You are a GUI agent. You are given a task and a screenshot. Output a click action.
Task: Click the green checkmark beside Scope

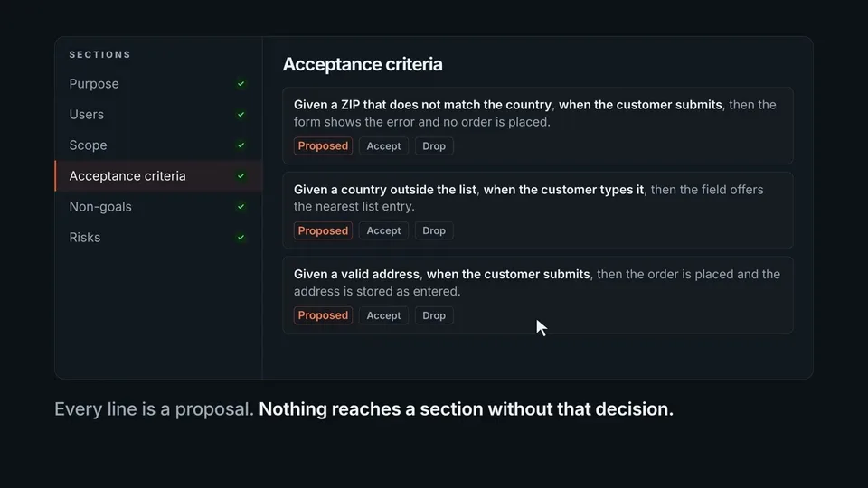tap(241, 145)
